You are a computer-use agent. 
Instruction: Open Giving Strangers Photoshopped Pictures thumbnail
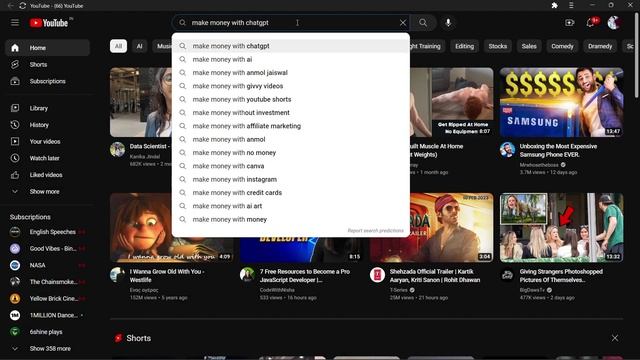(562, 227)
